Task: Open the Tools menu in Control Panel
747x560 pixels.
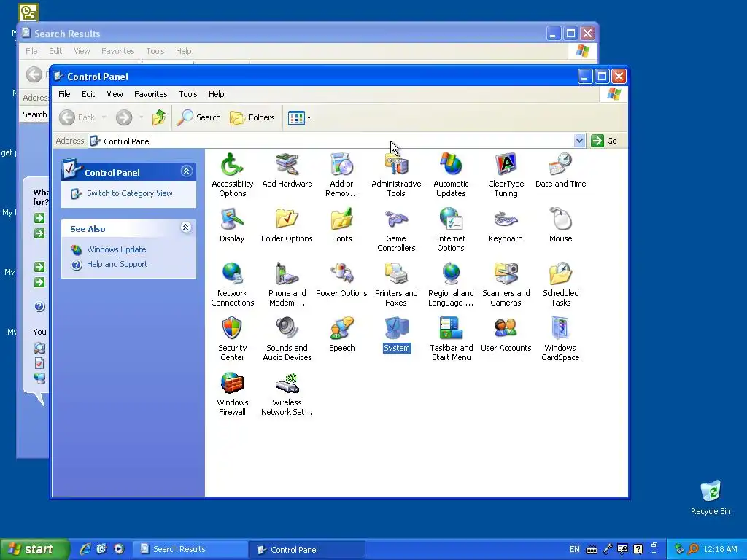Action: point(187,94)
